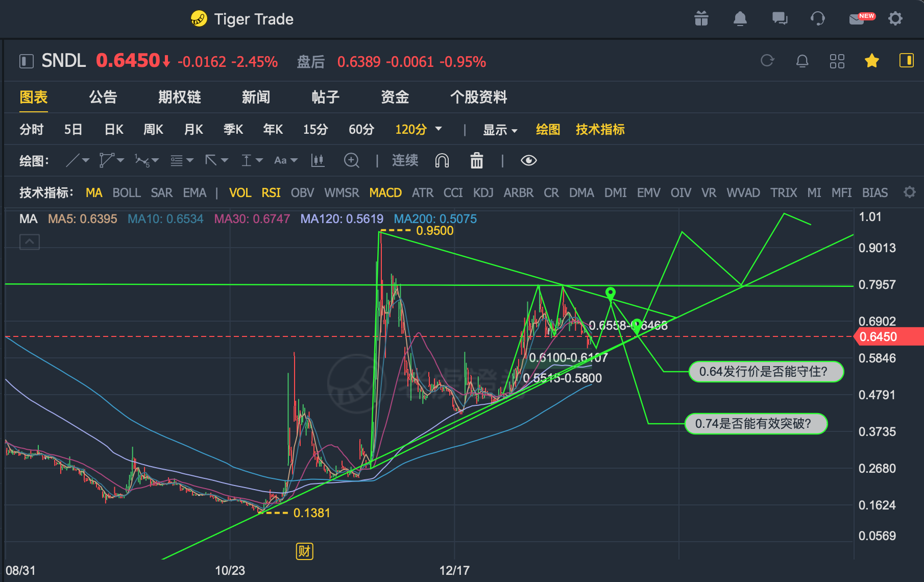Toggle the MACD indicator

point(385,193)
